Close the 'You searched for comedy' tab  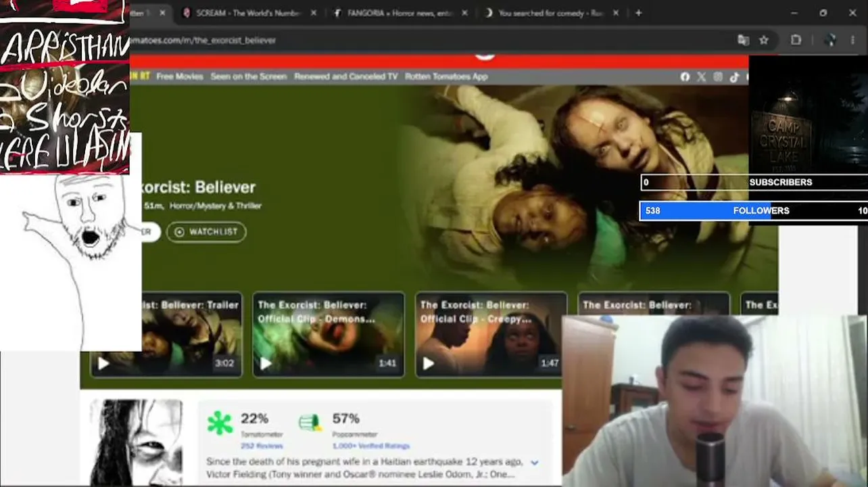pyautogui.click(x=615, y=13)
